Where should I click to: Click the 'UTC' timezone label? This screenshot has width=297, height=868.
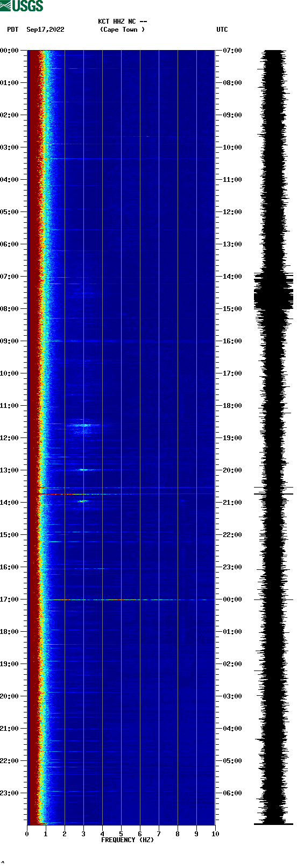coord(222,30)
